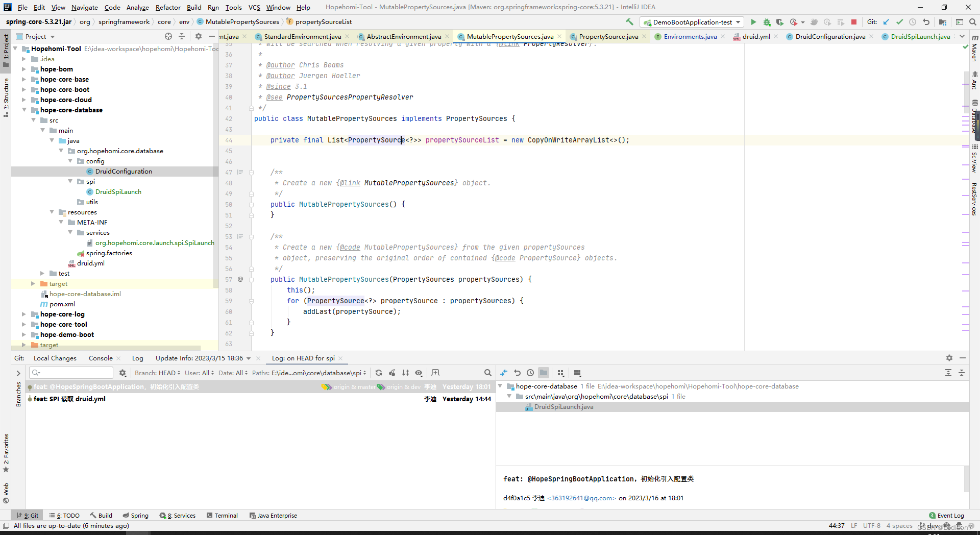The width and height of the screenshot is (980, 535).
Task: Refresh the Git log list
Action: point(379,373)
